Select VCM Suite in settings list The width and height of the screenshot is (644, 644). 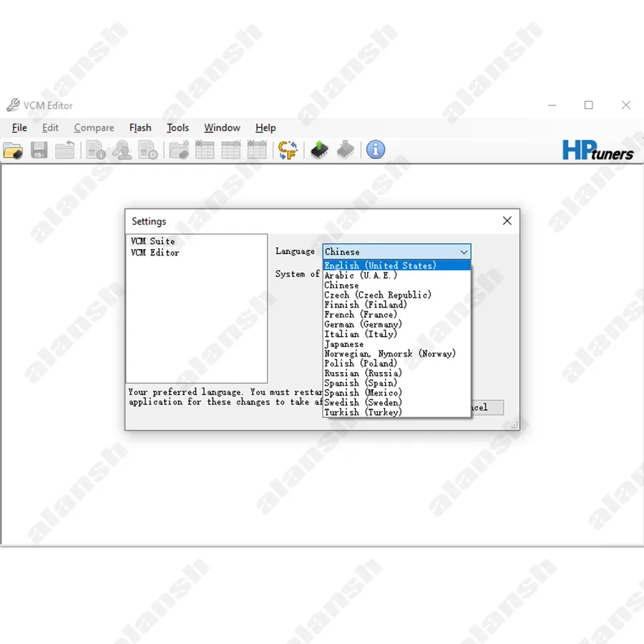pyautogui.click(x=153, y=241)
